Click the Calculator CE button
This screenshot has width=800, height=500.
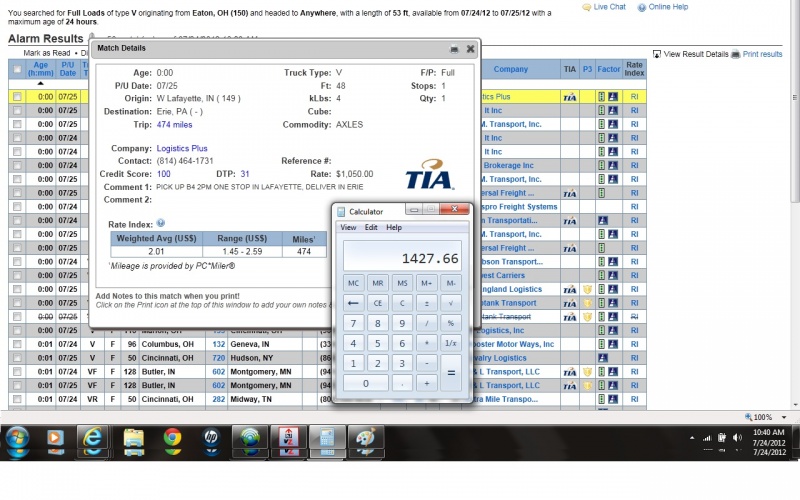point(378,303)
